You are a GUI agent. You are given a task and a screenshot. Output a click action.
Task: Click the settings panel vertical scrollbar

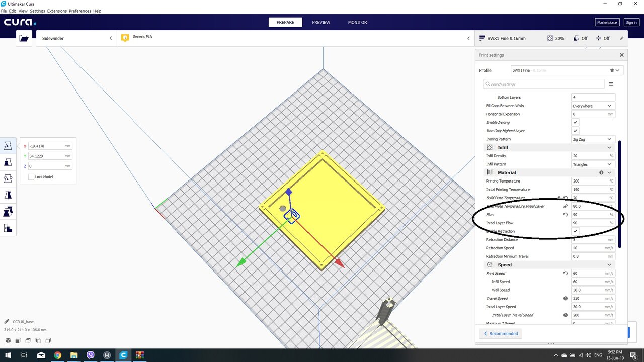click(620, 194)
